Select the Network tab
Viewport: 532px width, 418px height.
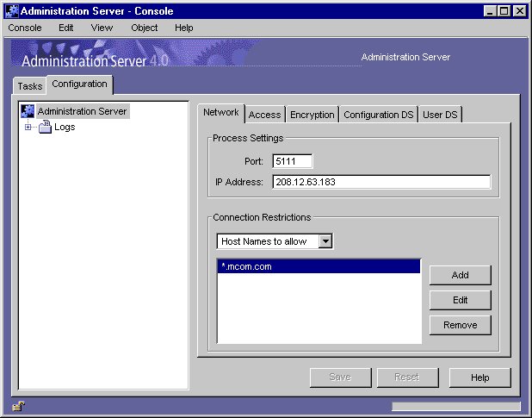point(221,113)
